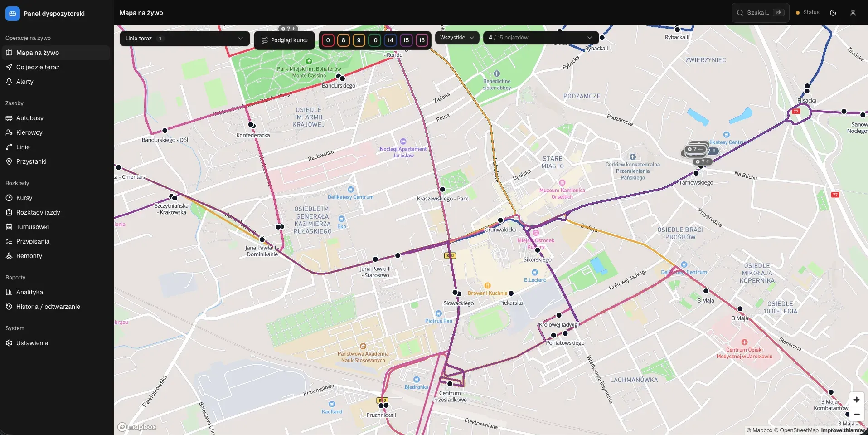868x435 pixels.
Task: Click the Remonty construction icon
Action: tap(9, 256)
